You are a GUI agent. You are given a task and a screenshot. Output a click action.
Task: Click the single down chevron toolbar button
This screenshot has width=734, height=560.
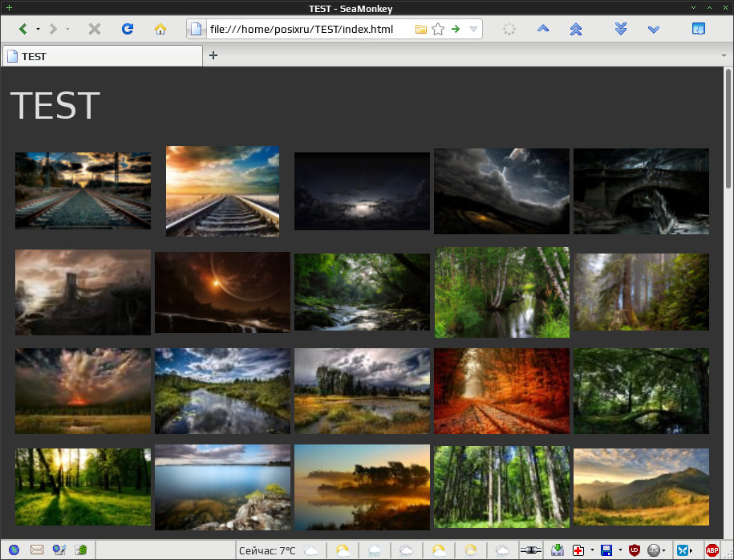654,29
